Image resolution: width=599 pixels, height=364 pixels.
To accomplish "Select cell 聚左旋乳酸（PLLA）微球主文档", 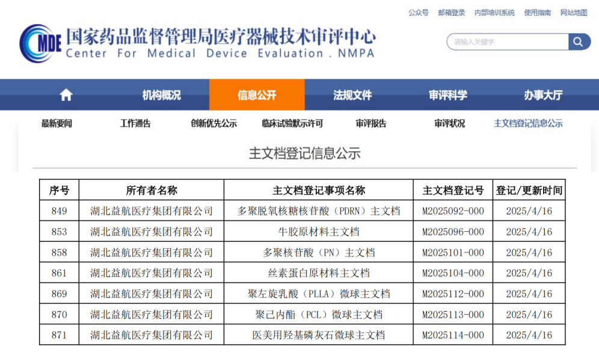I will tap(319, 294).
